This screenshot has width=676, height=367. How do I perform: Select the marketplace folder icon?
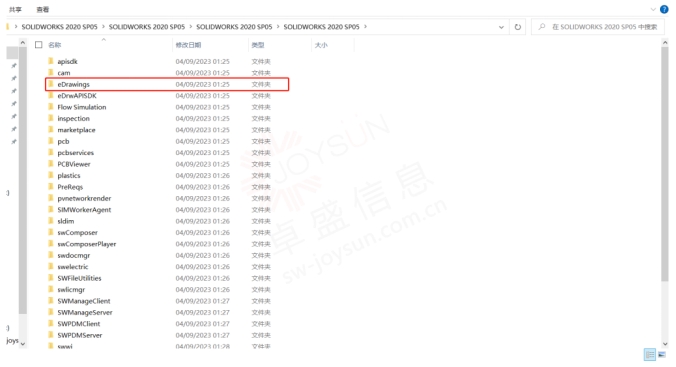coord(50,130)
